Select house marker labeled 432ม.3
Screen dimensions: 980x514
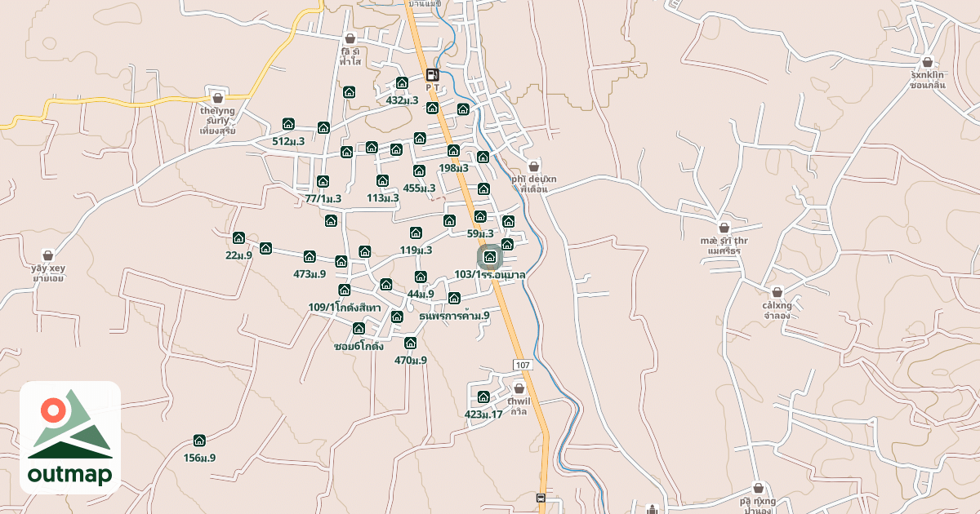[x=402, y=83]
